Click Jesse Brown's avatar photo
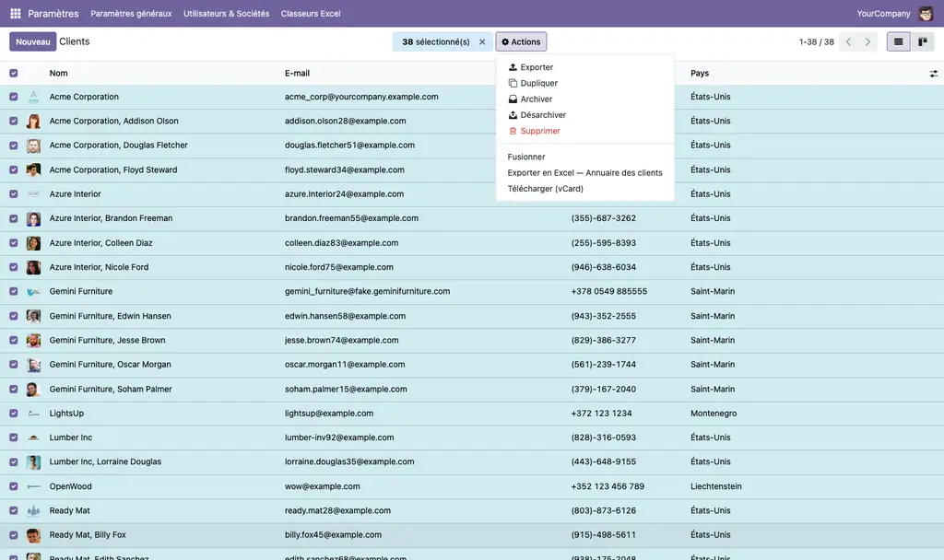The height and width of the screenshot is (560, 944). [34, 341]
